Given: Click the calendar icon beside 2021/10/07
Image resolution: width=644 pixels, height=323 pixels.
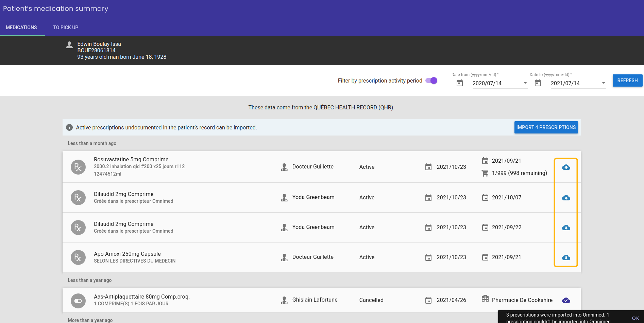Looking at the screenshot, I should [x=485, y=197].
